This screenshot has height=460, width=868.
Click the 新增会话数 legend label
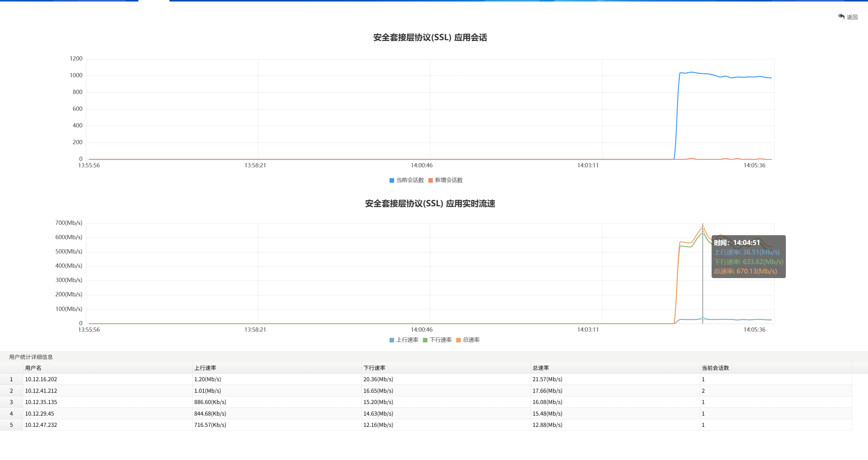pos(448,180)
